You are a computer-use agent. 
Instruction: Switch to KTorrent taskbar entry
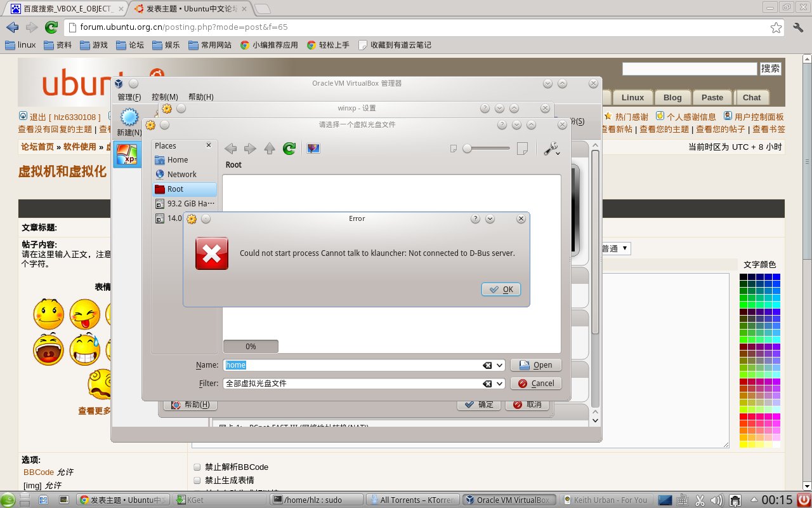[414, 500]
